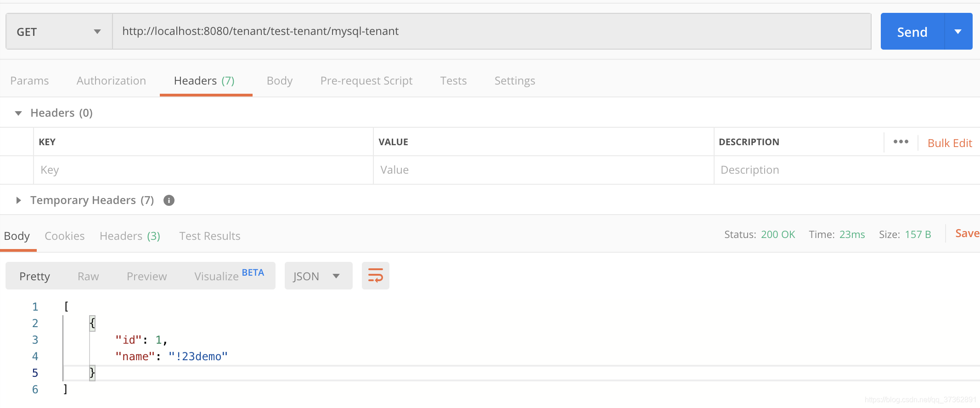Toggle line wrap icon
Viewport: 980px width, 408px height.
376,276
